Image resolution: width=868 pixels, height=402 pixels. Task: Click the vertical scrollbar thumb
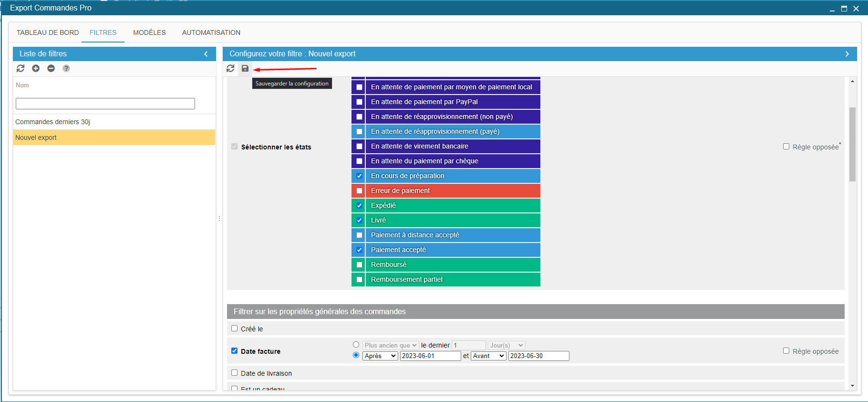pos(852,144)
